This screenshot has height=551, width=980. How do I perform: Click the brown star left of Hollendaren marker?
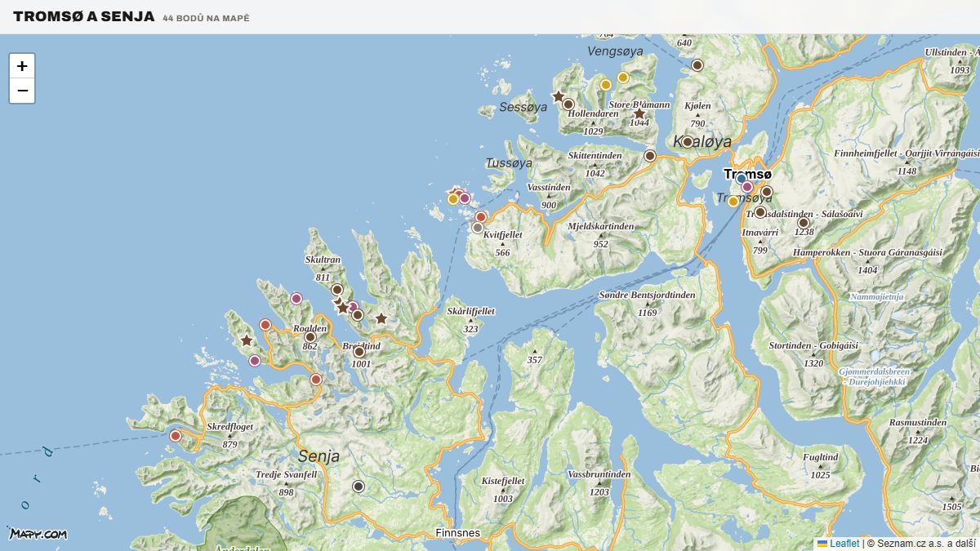coord(559,96)
